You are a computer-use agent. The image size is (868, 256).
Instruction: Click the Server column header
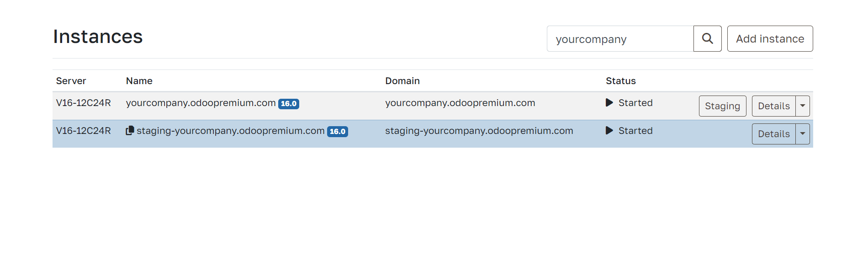coord(71,81)
